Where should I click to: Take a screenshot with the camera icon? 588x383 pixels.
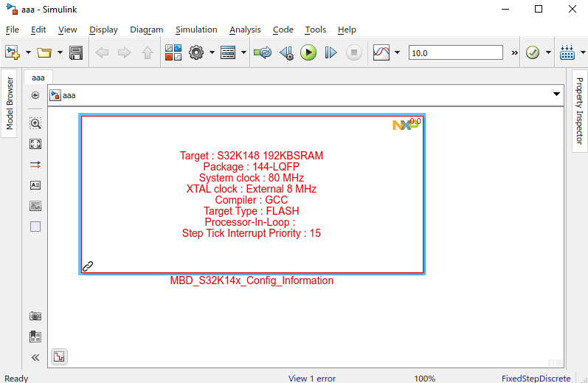35,316
